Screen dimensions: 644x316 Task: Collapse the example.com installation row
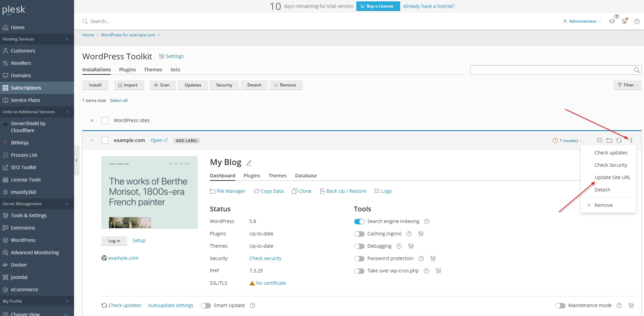tap(92, 140)
